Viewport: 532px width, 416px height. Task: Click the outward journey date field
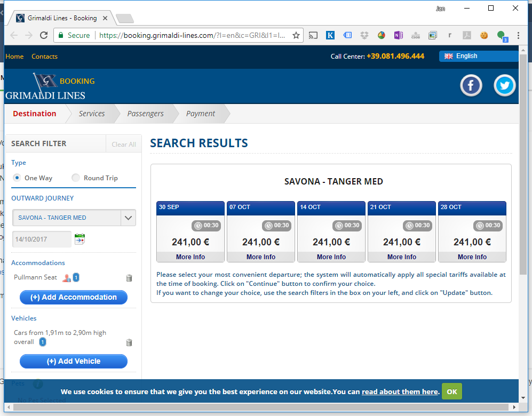[x=42, y=239]
